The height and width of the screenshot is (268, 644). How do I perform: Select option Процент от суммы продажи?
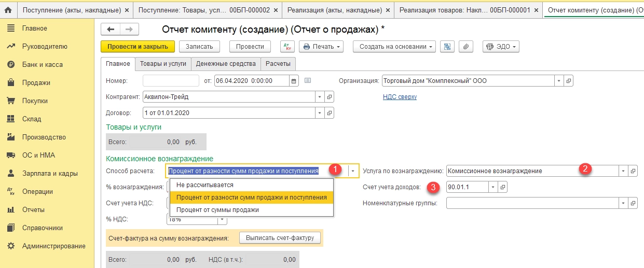pos(251,209)
